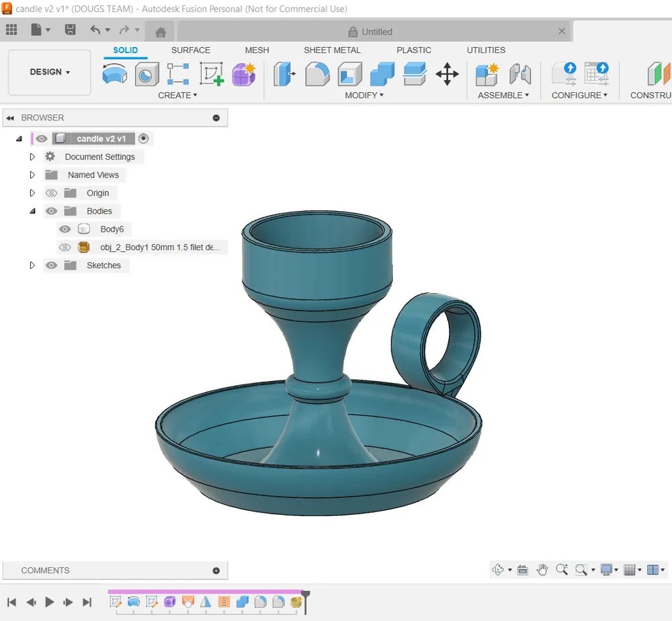
Task: Open the CREATE menu
Action: (x=177, y=95)
